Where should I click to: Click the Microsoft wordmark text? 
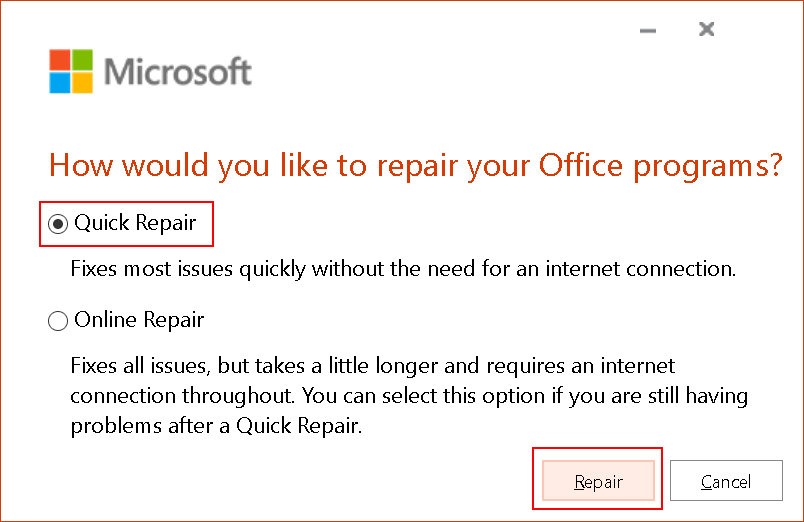[x=178, y=71]
